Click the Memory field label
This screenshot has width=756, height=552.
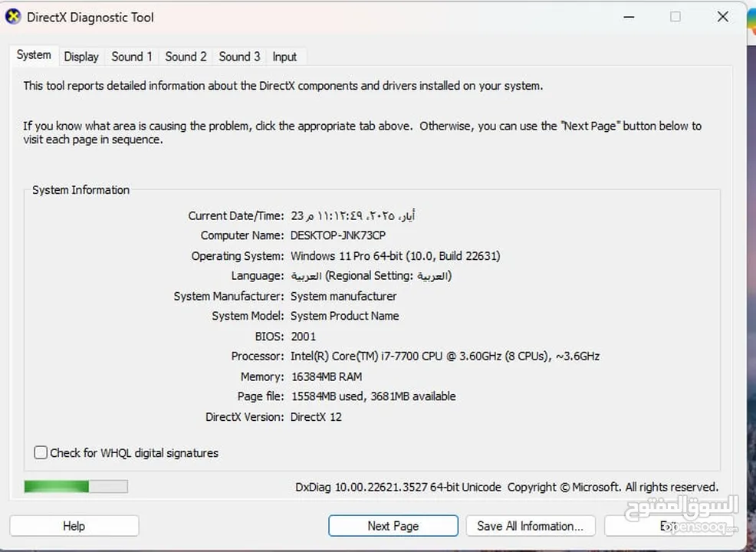262,376
